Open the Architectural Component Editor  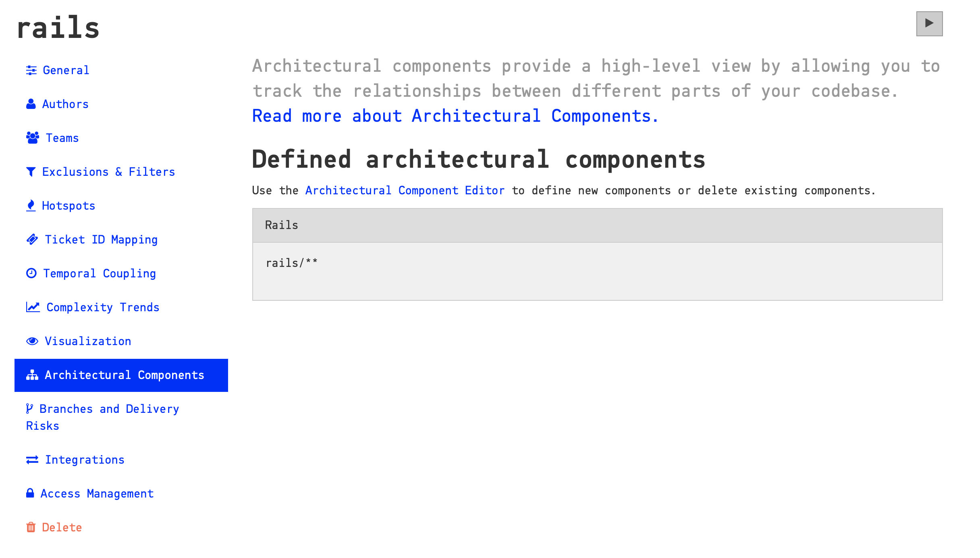coord(405,190)
